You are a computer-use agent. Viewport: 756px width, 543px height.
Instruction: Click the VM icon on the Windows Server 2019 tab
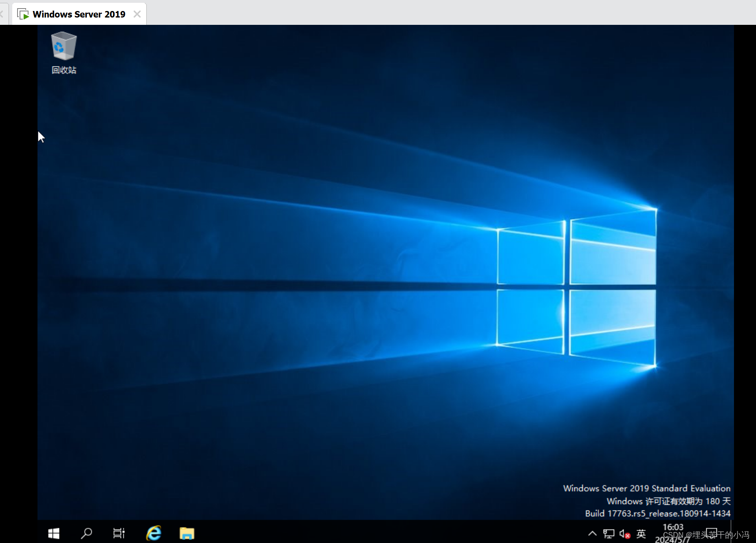[x=23, y=14]
